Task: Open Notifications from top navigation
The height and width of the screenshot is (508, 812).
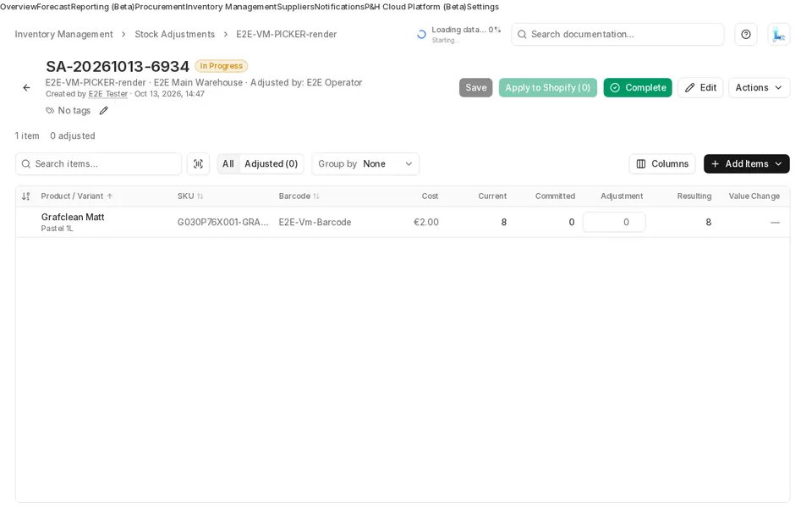Action: pos(339,7)
